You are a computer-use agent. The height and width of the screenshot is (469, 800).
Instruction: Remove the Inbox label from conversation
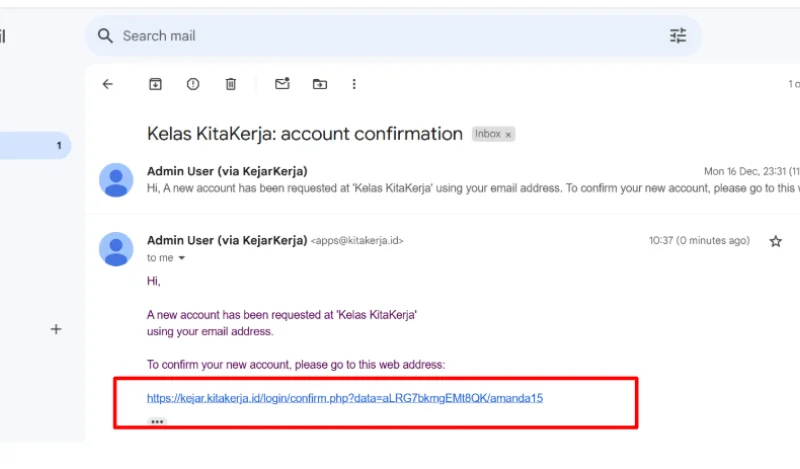click(x=508, y=135)
